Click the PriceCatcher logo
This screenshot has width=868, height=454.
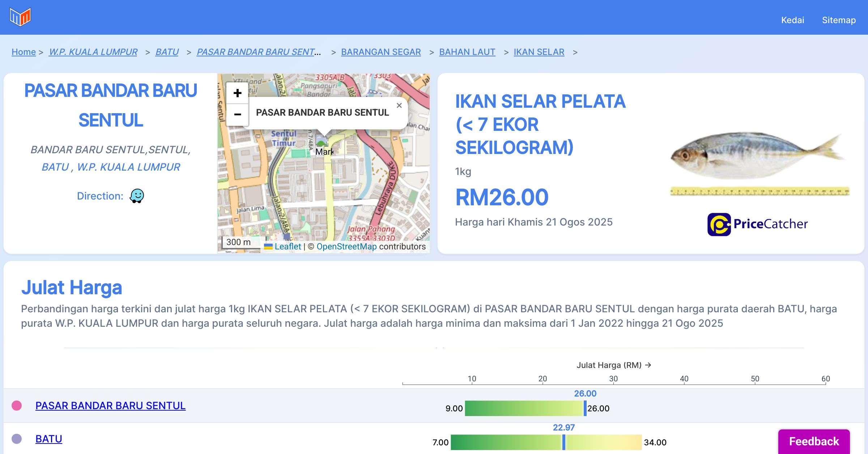coord(757,224)
